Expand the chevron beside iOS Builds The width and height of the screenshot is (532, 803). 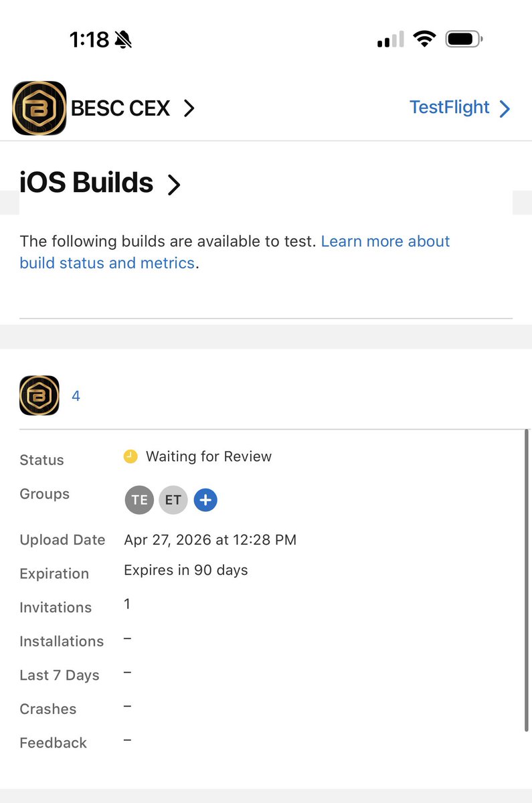pyautogui.click(x=174, y=185)
